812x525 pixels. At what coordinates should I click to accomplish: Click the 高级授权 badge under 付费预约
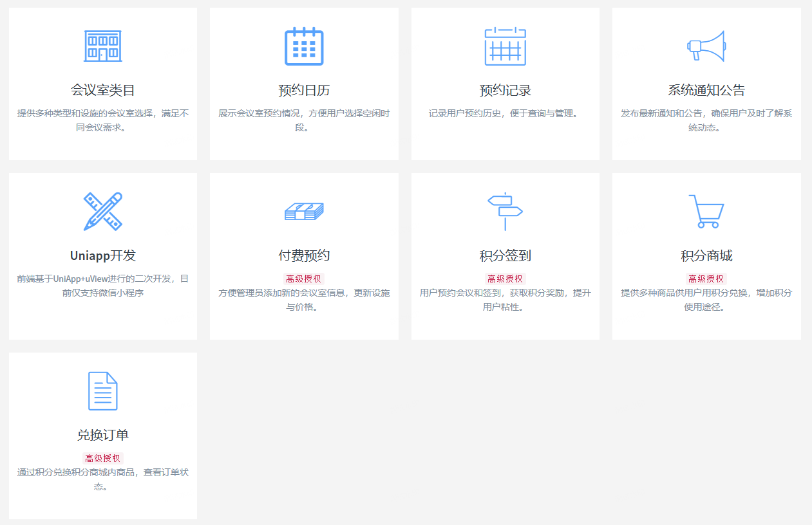click(x=304, y=279)
